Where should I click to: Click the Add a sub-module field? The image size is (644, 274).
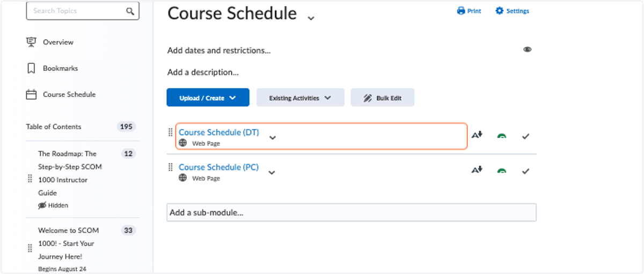[352, 212]
